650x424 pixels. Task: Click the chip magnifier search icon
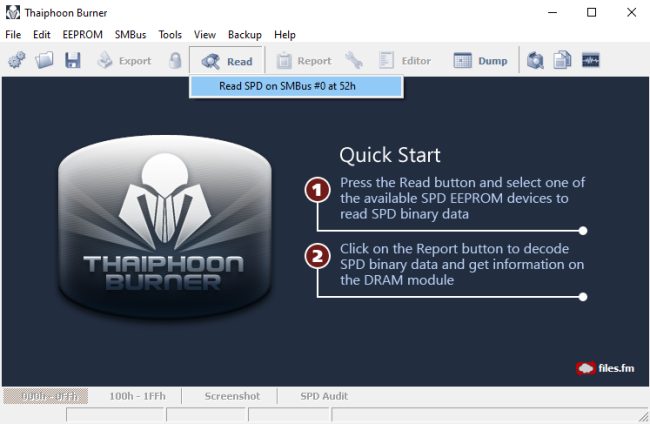(535, 61)
